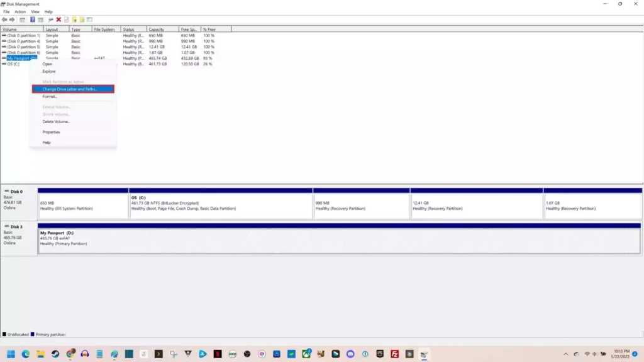Click the last toolbar view settings icon
The image size is (644, 362).
pos(89,19)
